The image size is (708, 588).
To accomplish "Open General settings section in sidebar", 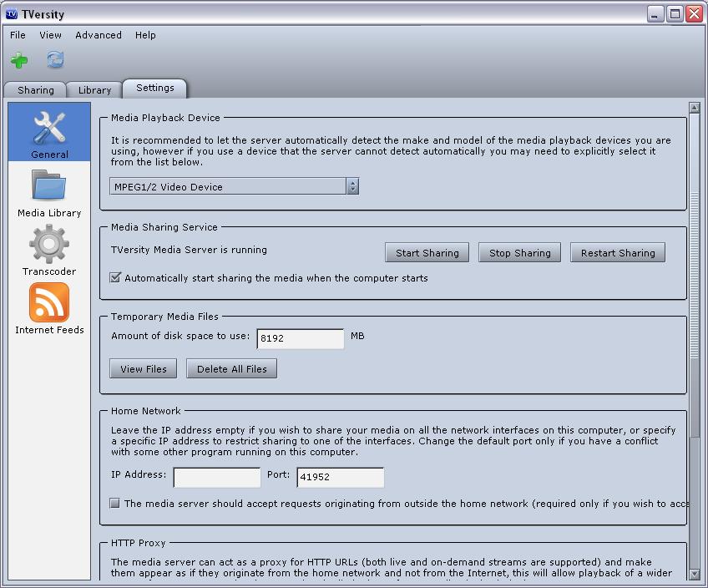I will coord(49,132).
